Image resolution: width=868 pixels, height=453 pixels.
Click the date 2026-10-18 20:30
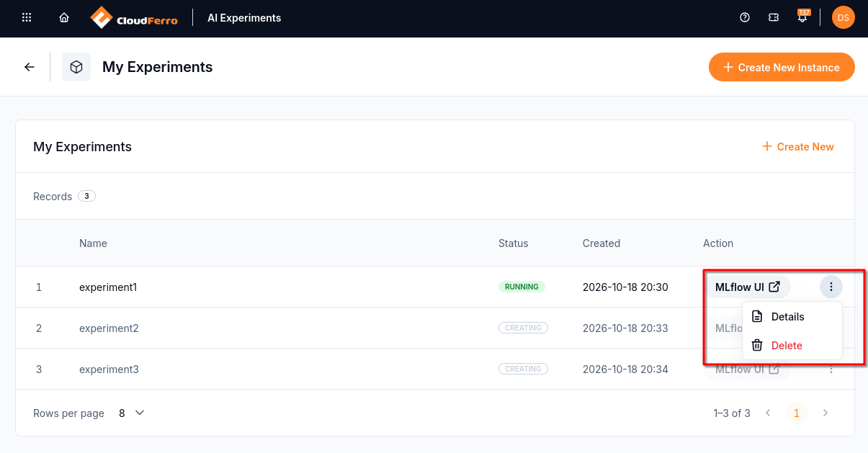point(625,287)
